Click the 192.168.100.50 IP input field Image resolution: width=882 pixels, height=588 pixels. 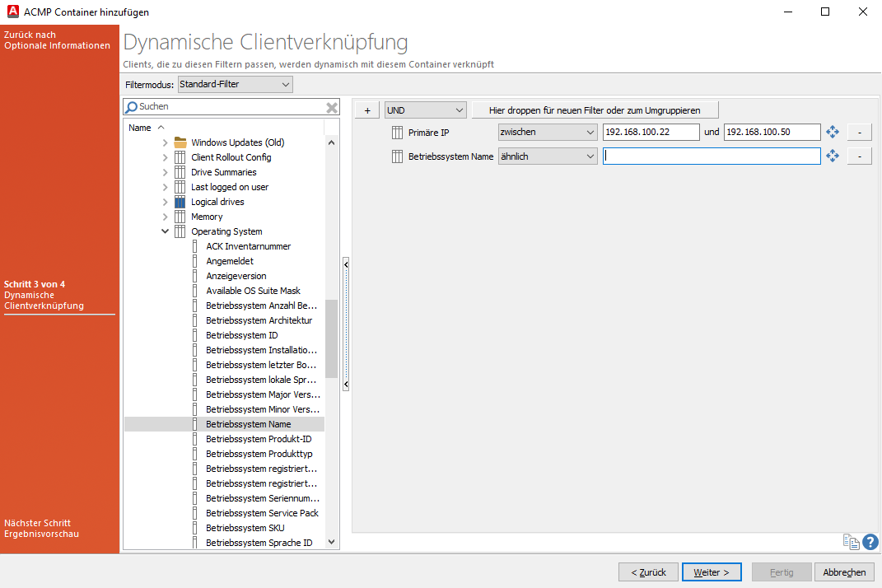coord(771,132)
